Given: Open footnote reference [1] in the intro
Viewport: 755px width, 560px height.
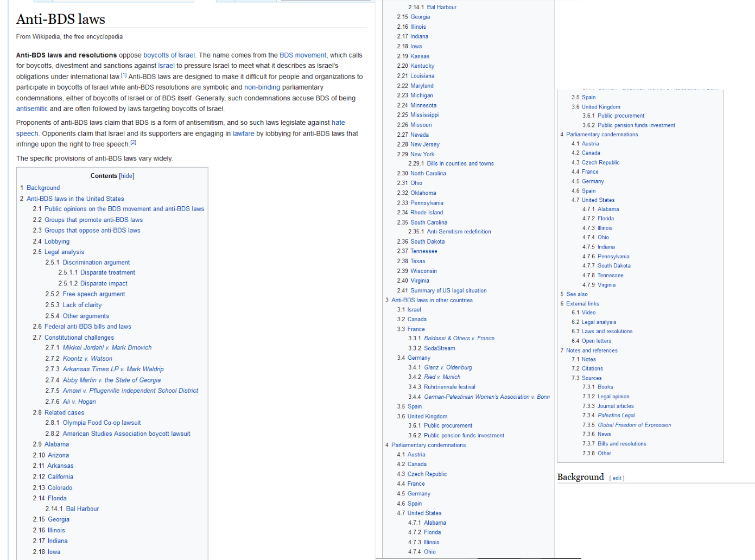Looking at the screenshot, I should 124,75.
